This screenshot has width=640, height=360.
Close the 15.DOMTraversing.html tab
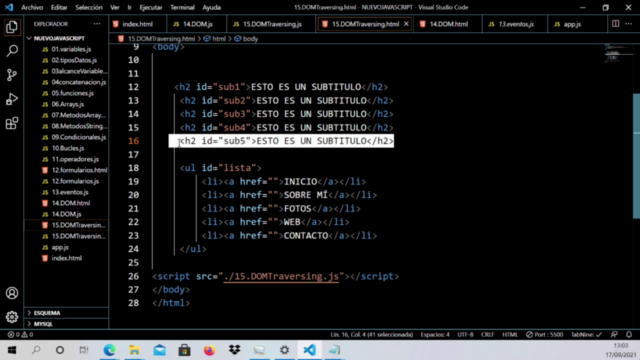406,24
